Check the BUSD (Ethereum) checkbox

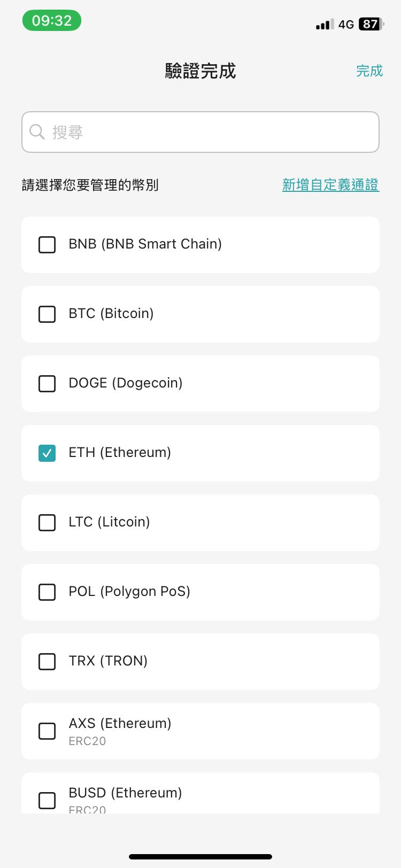pos(47,800)
